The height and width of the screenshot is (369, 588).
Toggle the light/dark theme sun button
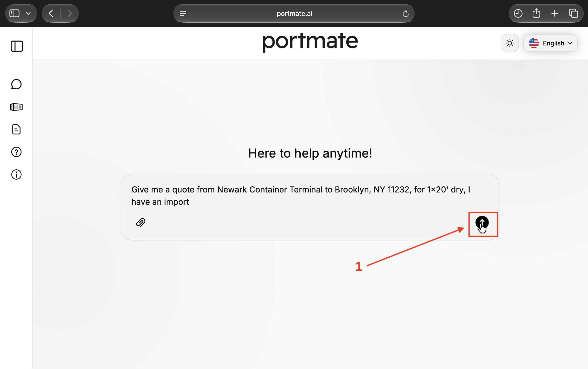(510, 43)
